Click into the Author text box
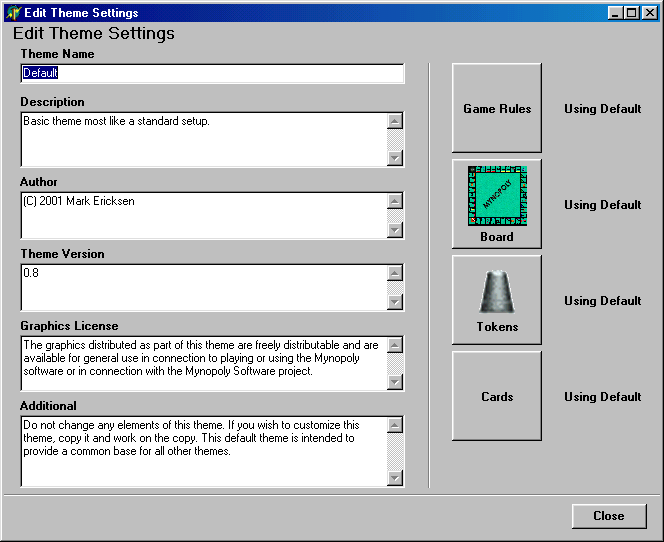The width and height of the screenshot is (664, 542). tap(203, 216)
